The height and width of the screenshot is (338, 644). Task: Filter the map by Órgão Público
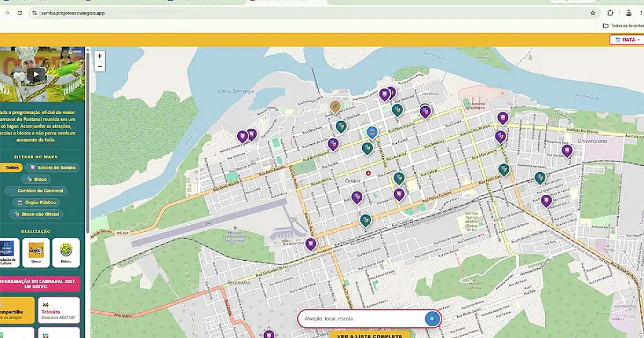click(x=36, y=202)
